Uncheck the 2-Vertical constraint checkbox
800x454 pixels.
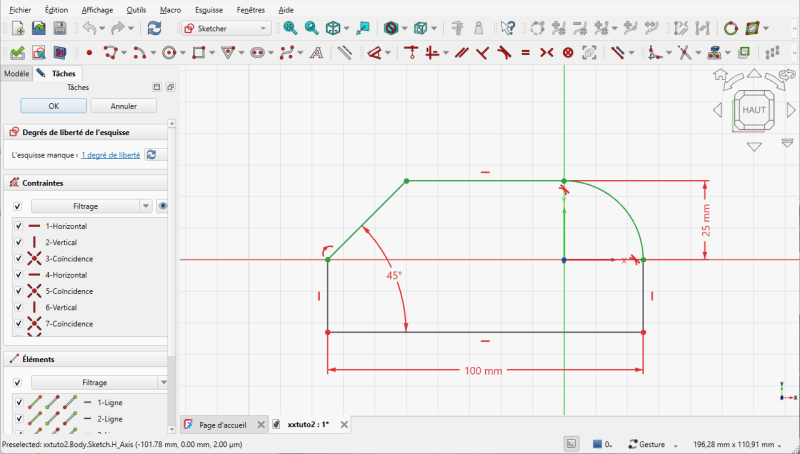(x=18, y=242)
